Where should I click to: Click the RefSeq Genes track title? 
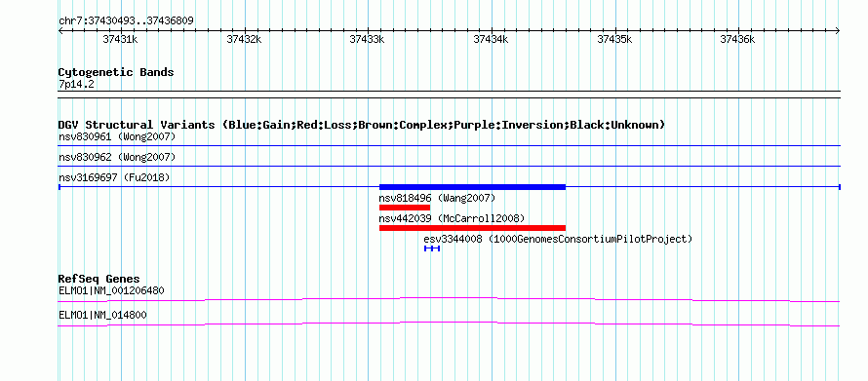pos(99,279)
